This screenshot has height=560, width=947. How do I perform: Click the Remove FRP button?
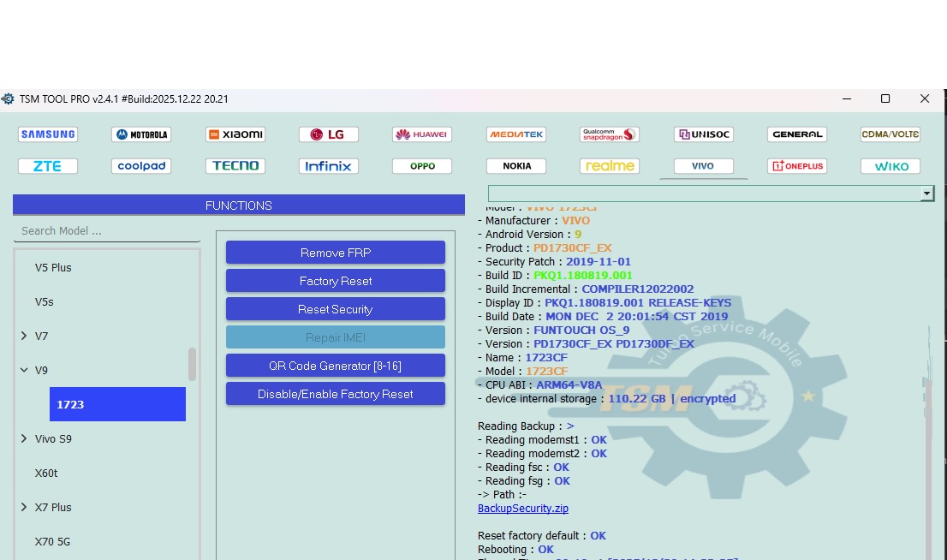(335, 253)
